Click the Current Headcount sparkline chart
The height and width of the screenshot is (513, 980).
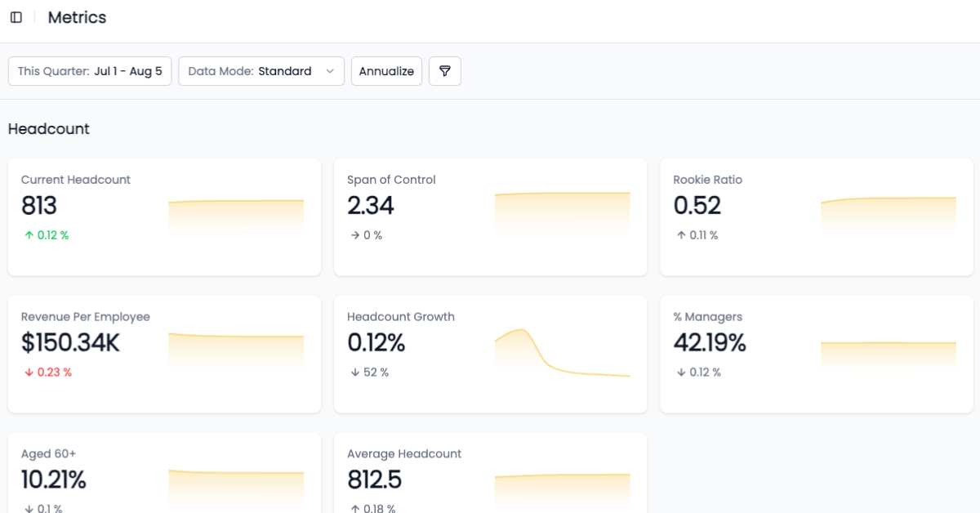click(x=236, y=217)
